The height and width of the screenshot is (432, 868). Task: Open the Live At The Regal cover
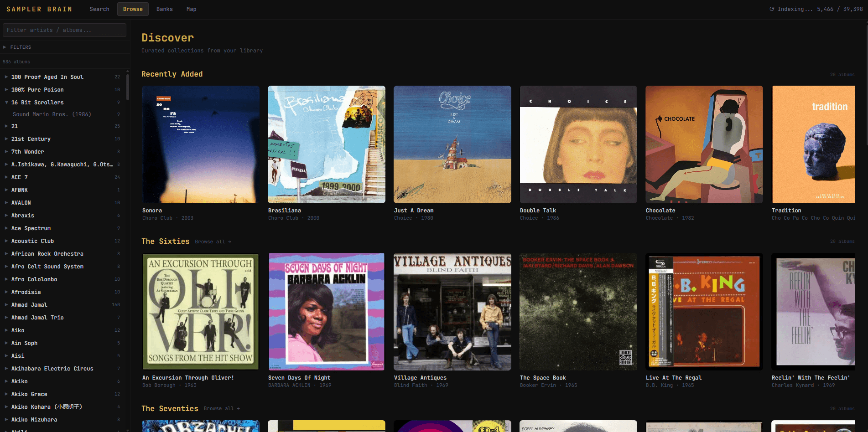[x=704, y=312]
